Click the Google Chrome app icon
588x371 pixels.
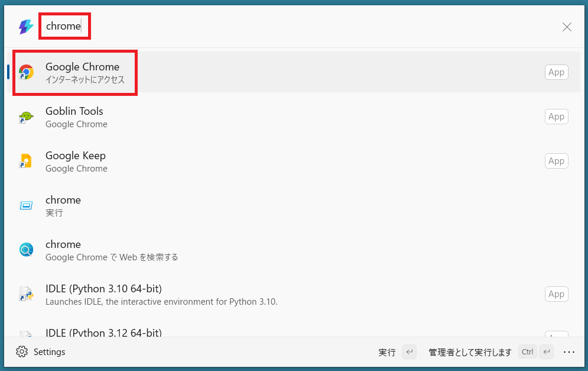click(26, 72)
